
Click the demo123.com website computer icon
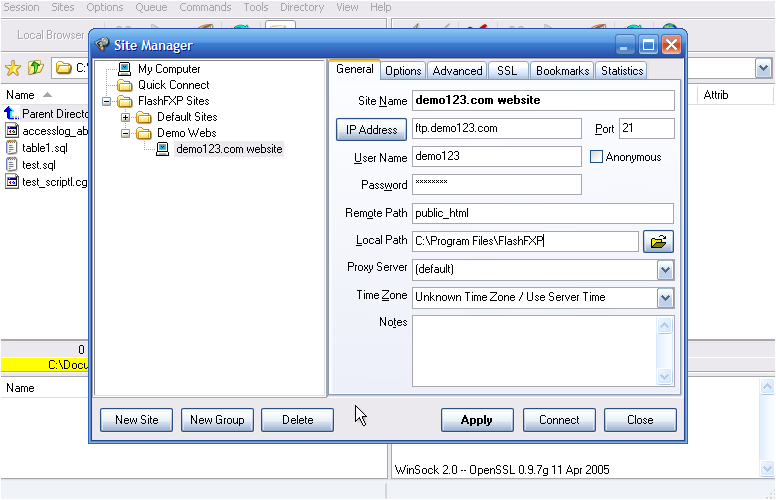pyautogui.click(x=162, y=149)
